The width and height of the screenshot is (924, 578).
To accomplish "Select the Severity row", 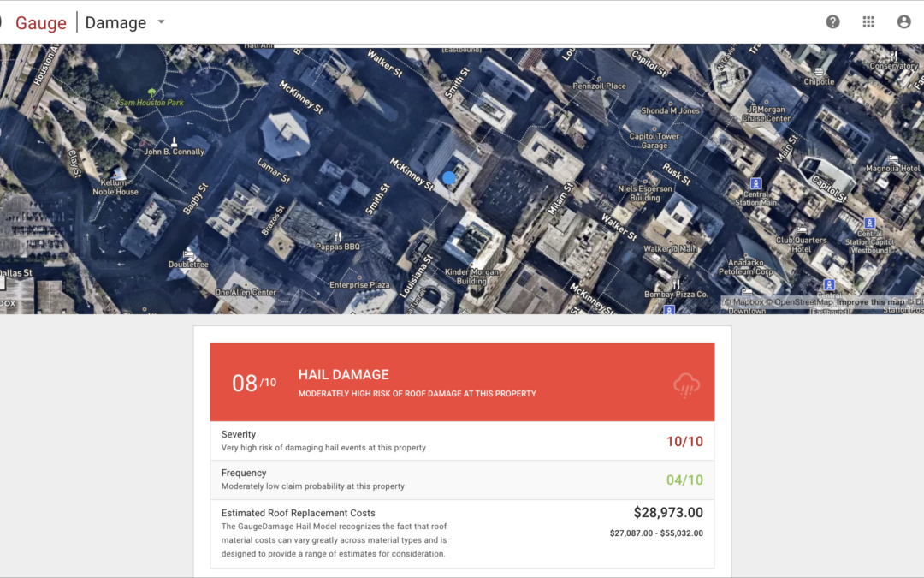I will pyautogui.click(x=462, y=441).
